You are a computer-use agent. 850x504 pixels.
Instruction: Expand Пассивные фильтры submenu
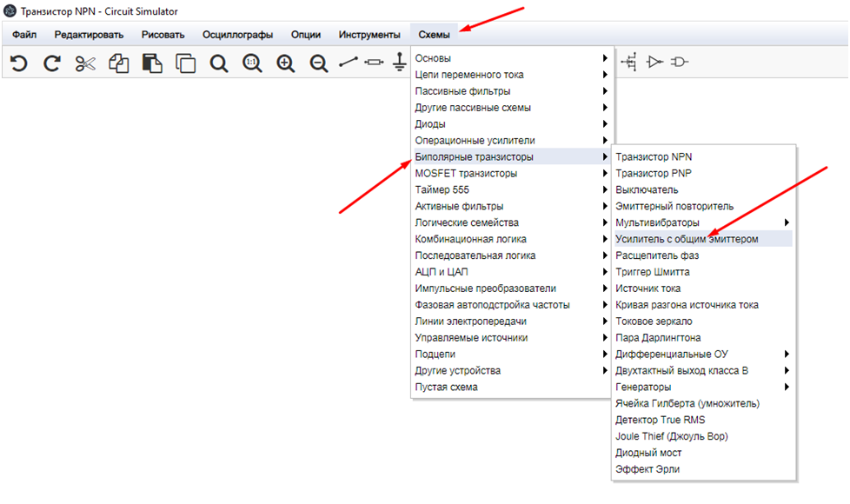[511, 91]
